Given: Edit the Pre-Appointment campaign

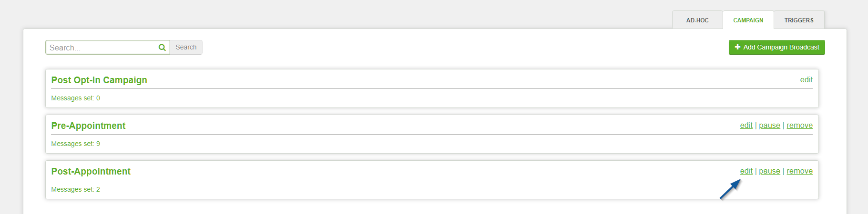Looking at the screenshot, I should [746, 126].
